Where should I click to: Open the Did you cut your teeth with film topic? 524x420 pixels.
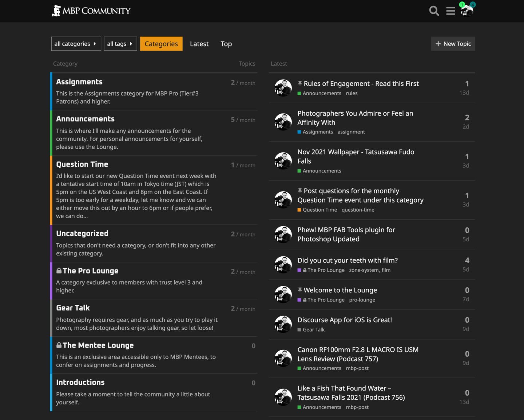(x=347, y=260)
